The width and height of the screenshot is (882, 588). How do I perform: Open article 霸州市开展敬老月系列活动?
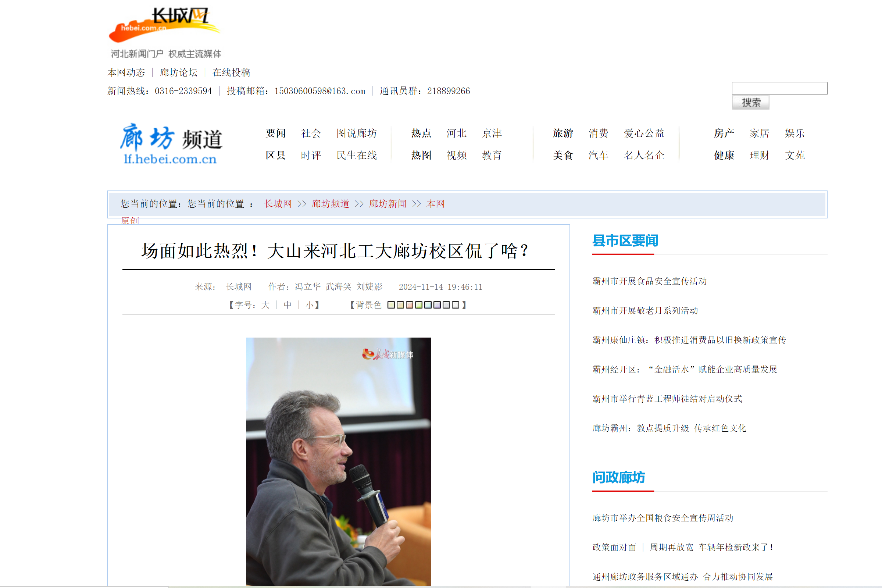645,310
